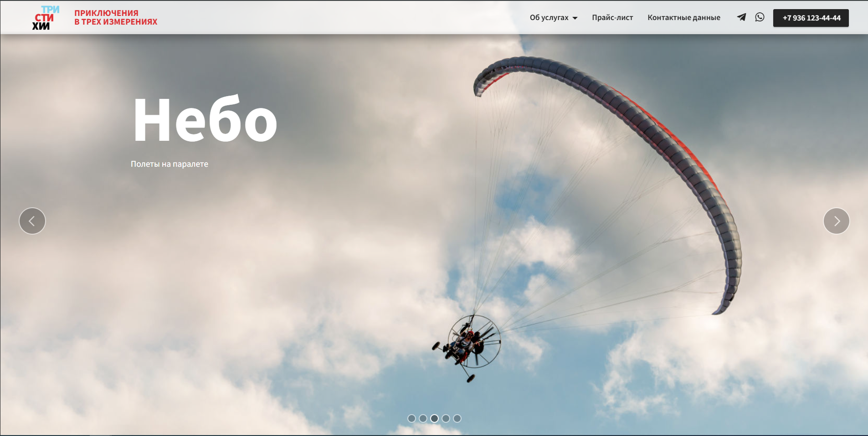This screenshot has height=436, width=868.
Task: Jump to the fourth carousel slide dot
Action: tap(446, 418)
